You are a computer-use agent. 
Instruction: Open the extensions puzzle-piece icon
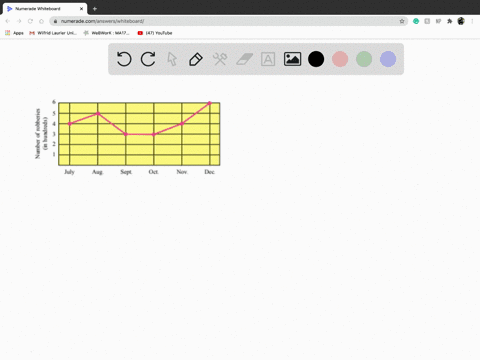tap(450, 21)
